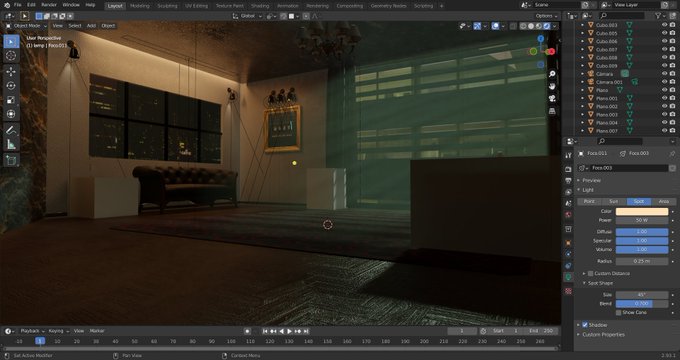Jump to the timeline end frame button
This screenshot has height=360, width=680.
click(306, 331)
